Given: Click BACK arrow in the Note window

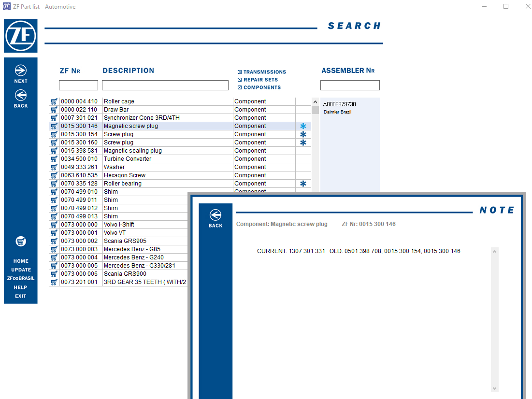Looking at the screenshot, I should tap(216, 215).
